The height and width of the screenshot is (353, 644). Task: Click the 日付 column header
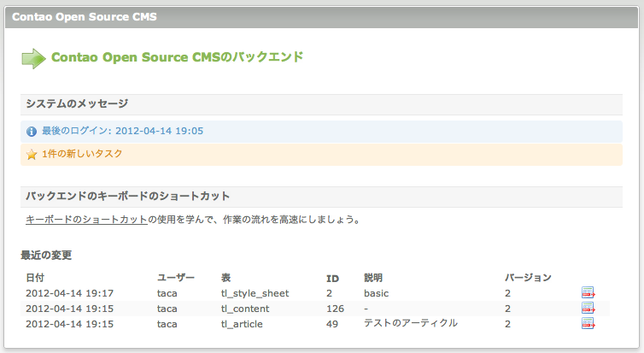click(x=35, y=278)
